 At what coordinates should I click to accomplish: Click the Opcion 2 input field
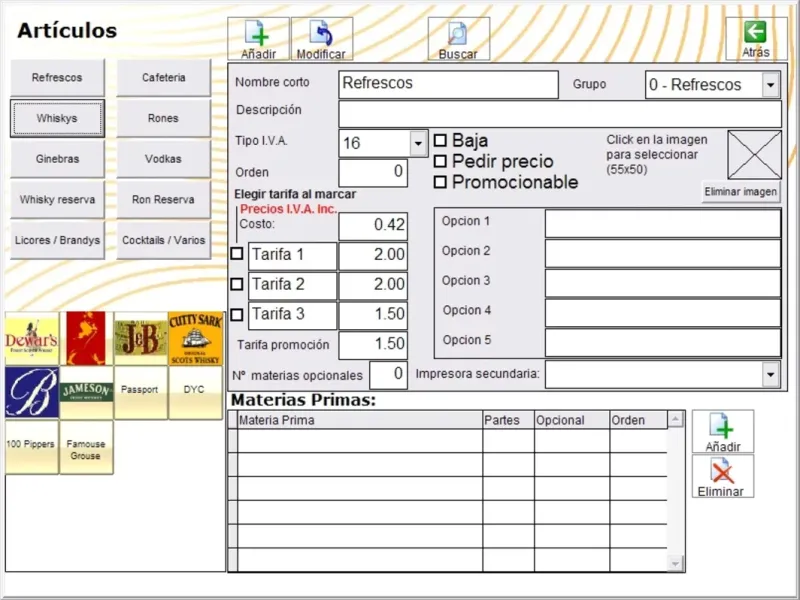coord(663,253)
